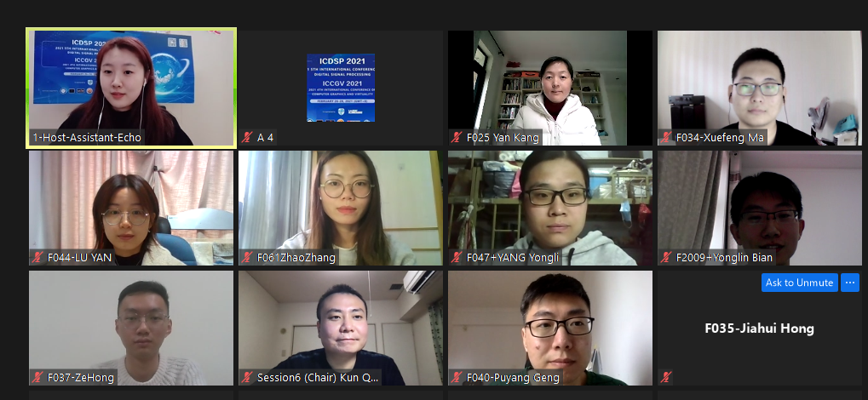Select F025 Yan Kang video tile
Viewport: 868px width, 400px height.
pos(550,88)
